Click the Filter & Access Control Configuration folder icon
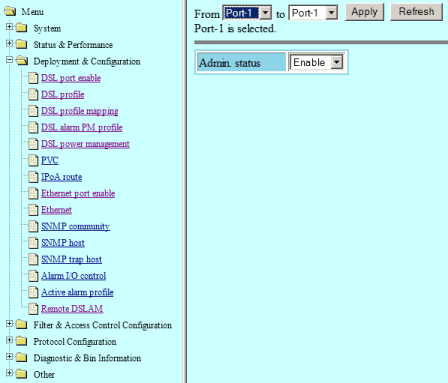448x383 pixels. pyautogui.click(x=22, y=324)
